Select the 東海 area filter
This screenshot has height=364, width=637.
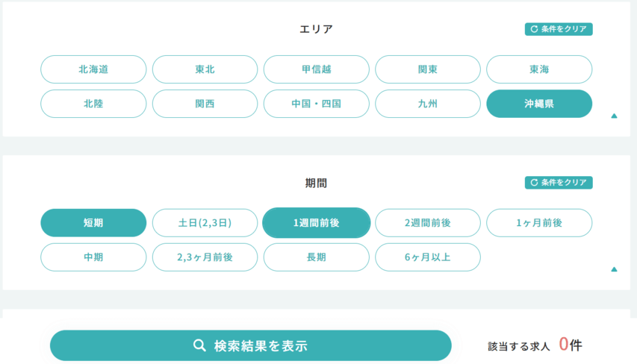pyautogui.click(x=539, y=69)
